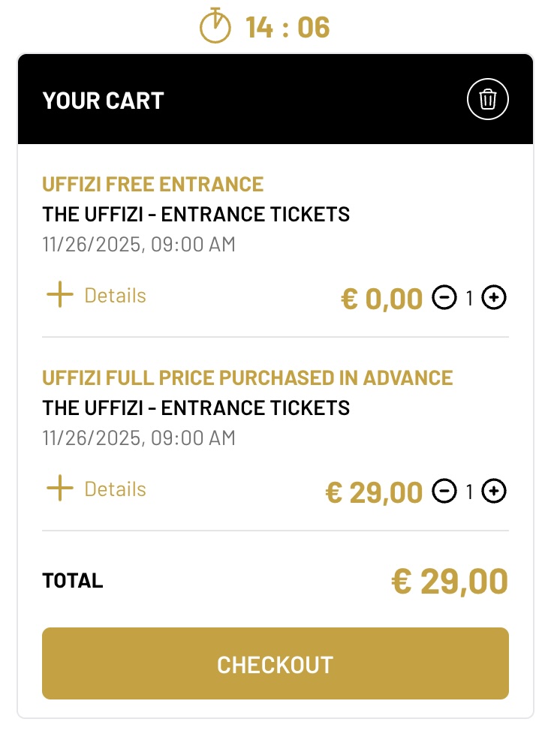Image resolution: width=560 pixels, height=743 pixels.
Task: Click the € 29,00 Full Price item price
Action: tap(374, 492)
